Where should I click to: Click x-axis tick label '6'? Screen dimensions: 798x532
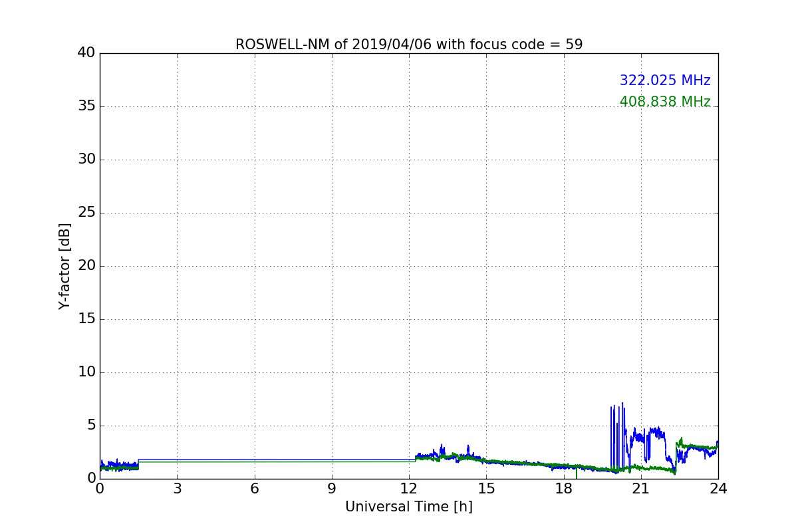coord(255,489)
